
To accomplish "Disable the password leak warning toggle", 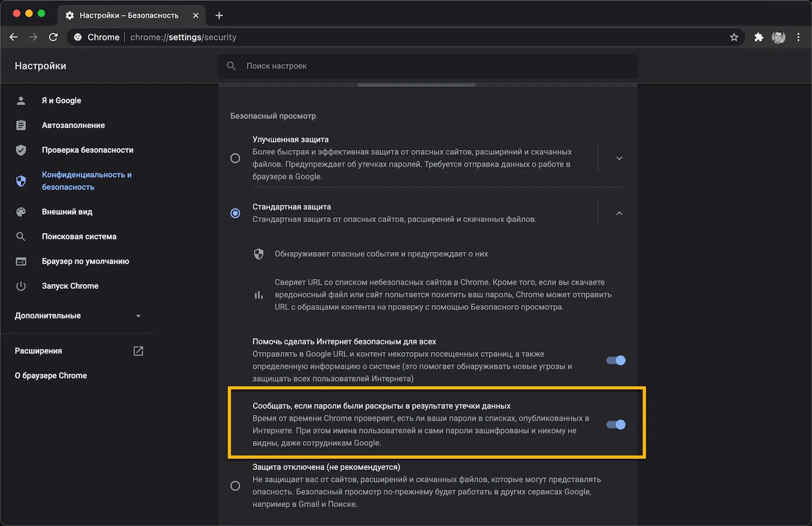I will [x=615, y=425].
